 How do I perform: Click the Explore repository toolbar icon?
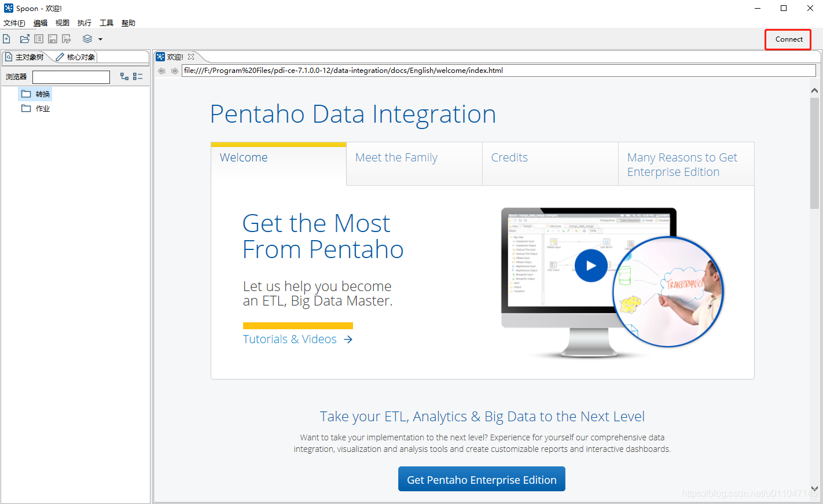[x=39, y=39]
